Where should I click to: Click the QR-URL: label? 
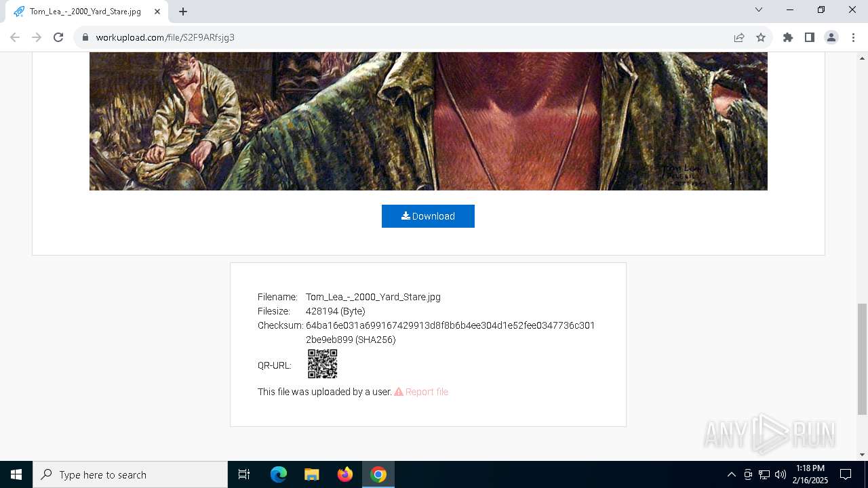[275, 365]
